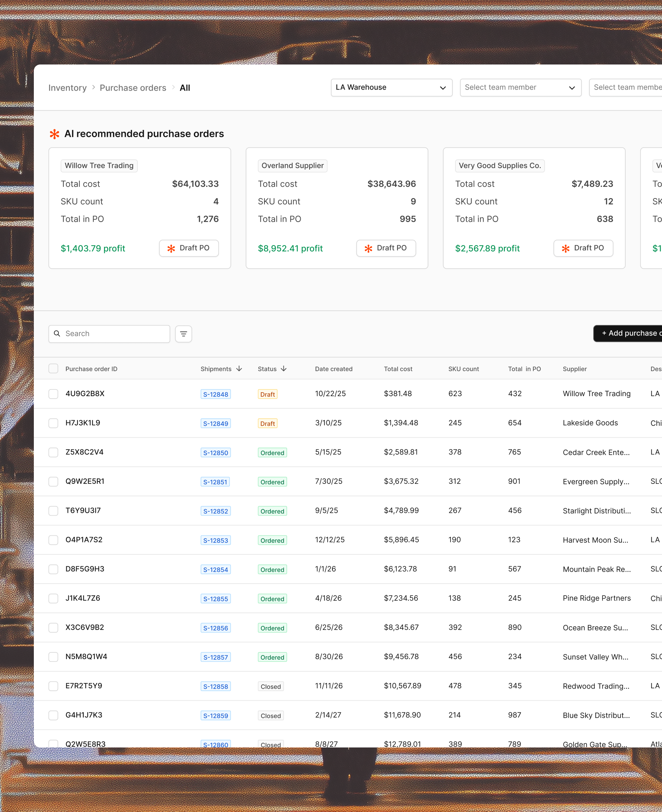Open the Purchase orders breadcrumb
Screen dimensions: 662x812
coord(133,88)
